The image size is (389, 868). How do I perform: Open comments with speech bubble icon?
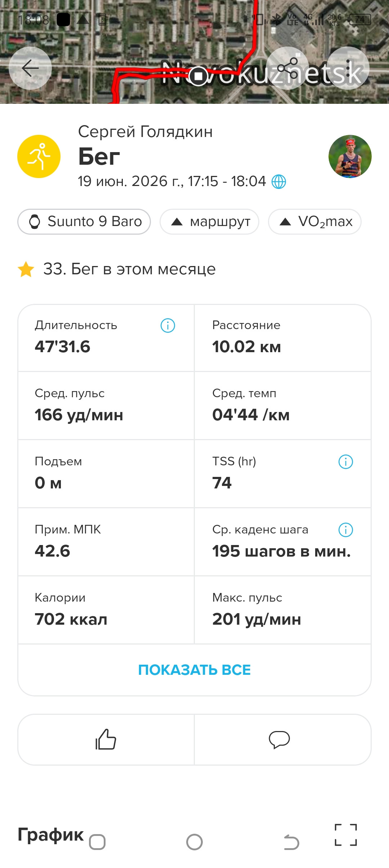tap(279, 739)
